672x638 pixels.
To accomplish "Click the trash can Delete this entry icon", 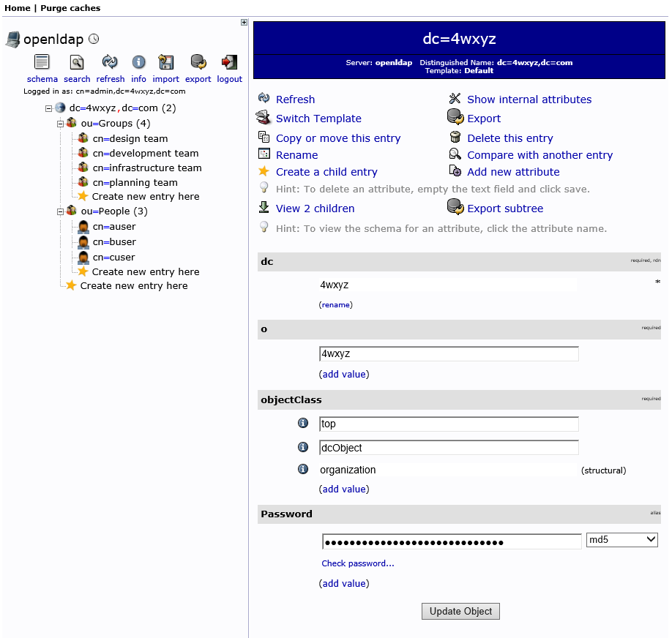I will [455, 137].
